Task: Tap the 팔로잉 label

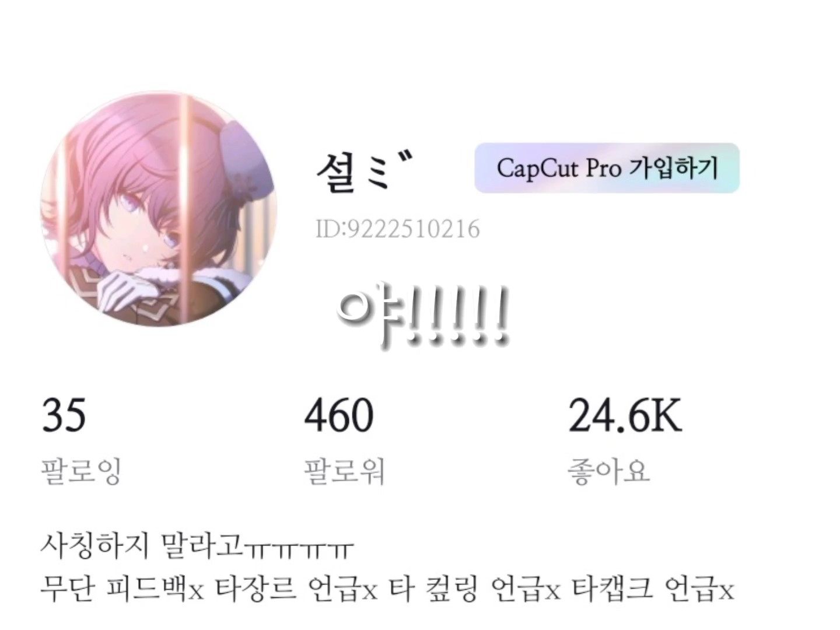Action: pyautogui.click(x=80, y=471)
